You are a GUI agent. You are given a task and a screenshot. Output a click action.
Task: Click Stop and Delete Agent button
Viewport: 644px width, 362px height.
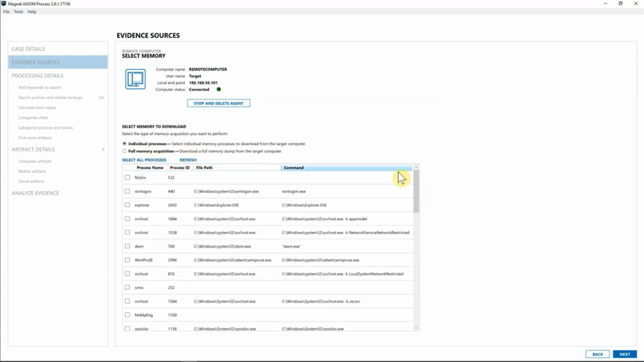[x=218, y=104]
